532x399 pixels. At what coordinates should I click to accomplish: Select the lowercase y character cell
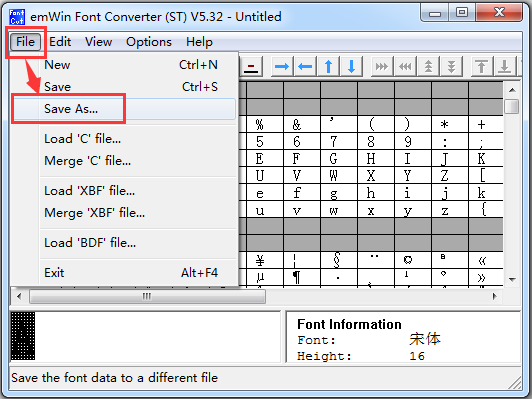tap(413, 210)
